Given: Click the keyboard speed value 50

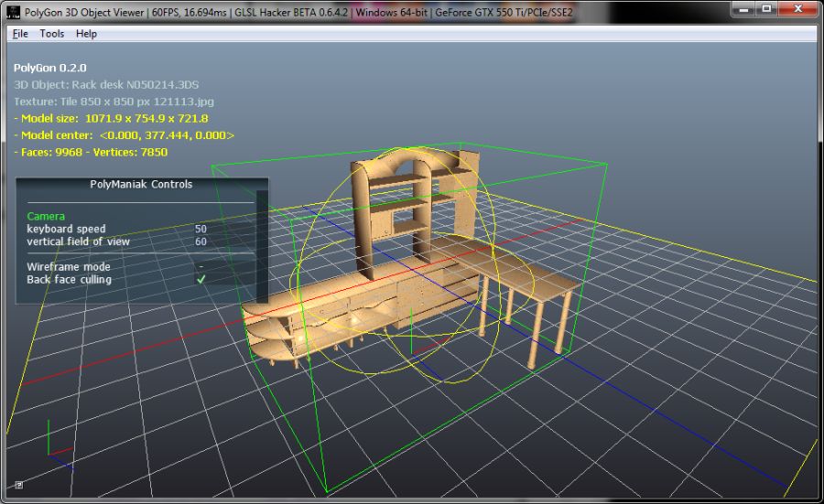Looking at the screenshot, I should 201,229.
